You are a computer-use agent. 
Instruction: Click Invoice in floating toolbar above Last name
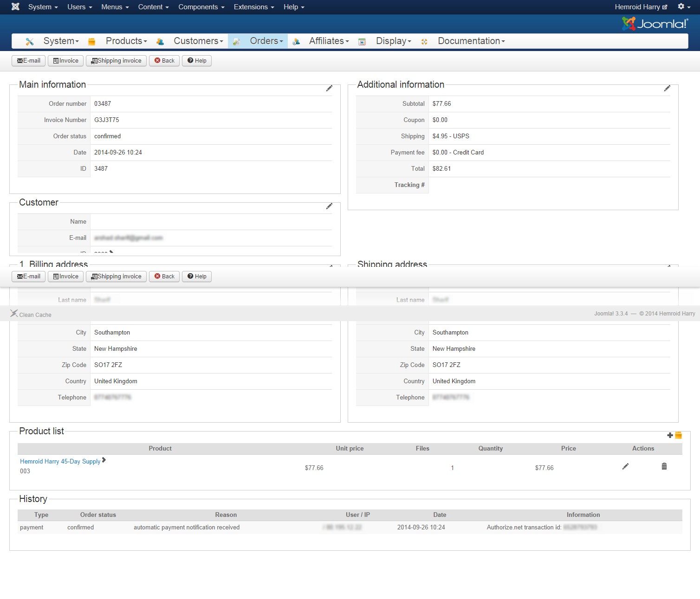pos(65,277)
